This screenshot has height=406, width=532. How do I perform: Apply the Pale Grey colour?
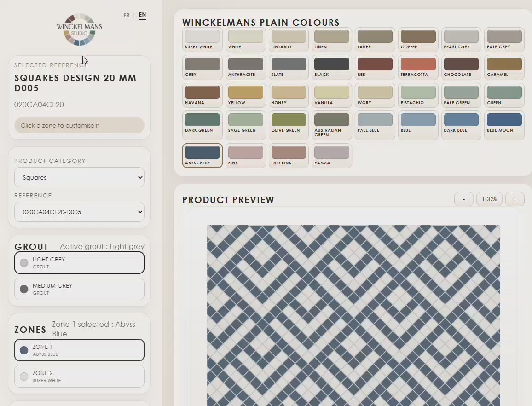click(x=504, y=40)
